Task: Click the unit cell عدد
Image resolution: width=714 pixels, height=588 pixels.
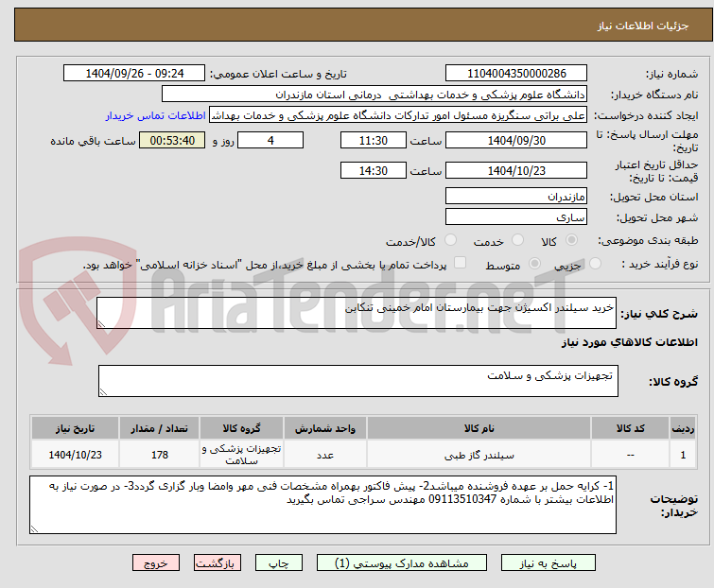Action: pos(325,454)
